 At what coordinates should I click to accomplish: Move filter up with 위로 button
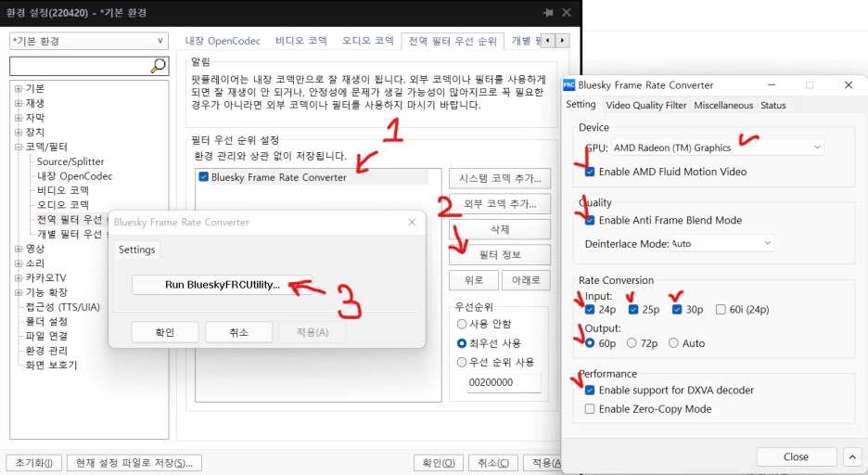click(473, 280)
